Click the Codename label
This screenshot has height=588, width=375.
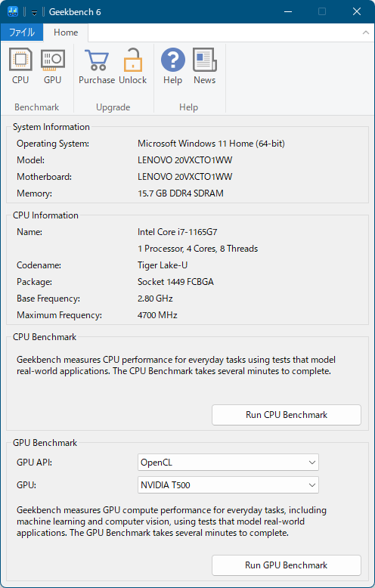pyautogui.click(x=39, y=265)
